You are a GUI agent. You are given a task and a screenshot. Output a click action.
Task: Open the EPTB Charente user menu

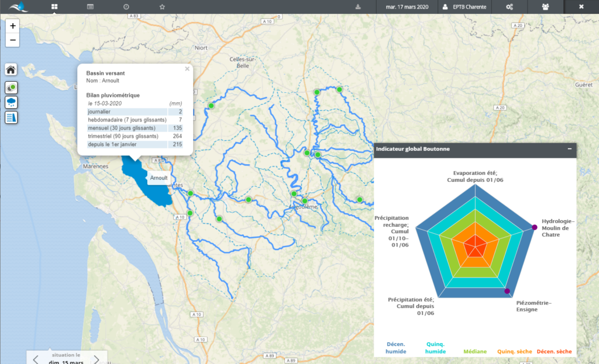(x=464, y=7)
